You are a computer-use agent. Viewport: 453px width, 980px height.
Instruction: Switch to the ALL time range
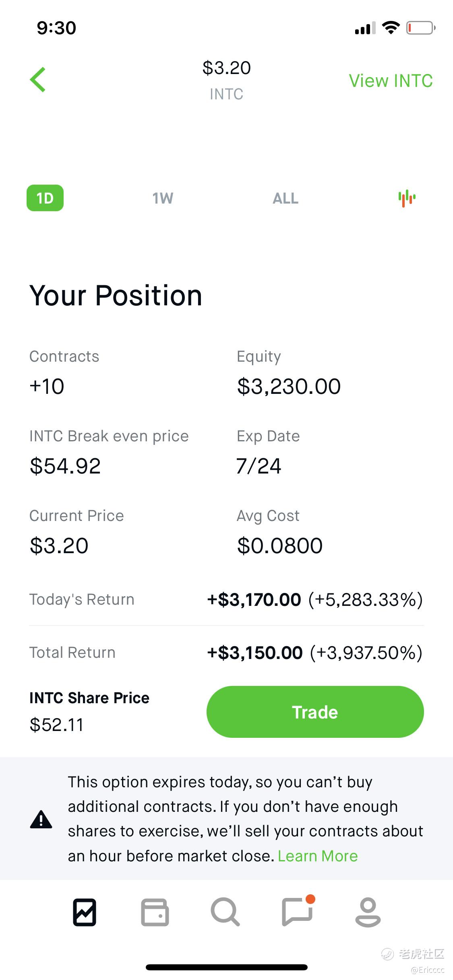click(x=285, y=198)
